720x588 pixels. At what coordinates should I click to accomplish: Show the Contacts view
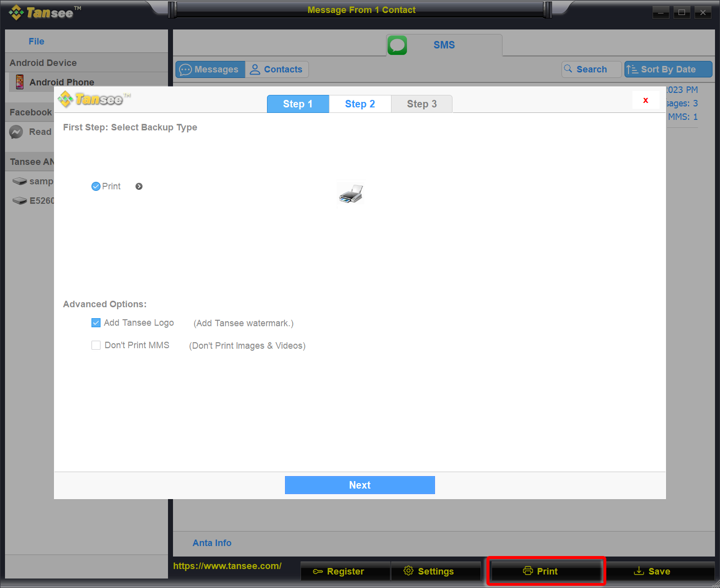[x=276, y=69]
